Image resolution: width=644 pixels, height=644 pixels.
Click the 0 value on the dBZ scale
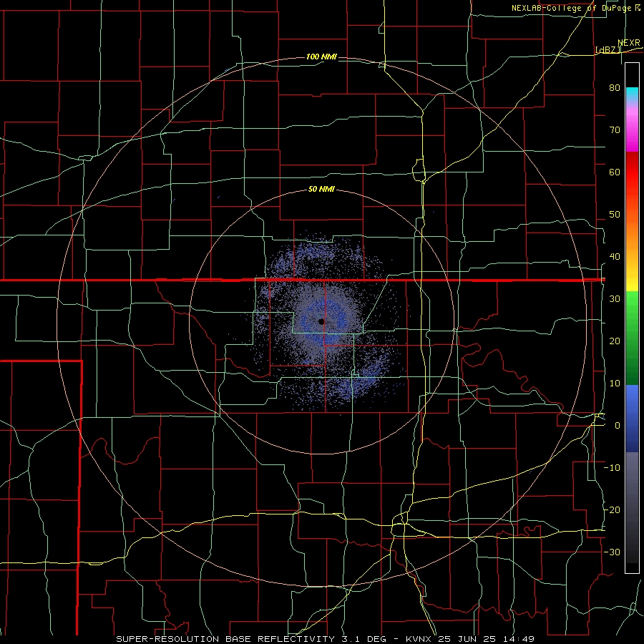click(x=618, y=426)
